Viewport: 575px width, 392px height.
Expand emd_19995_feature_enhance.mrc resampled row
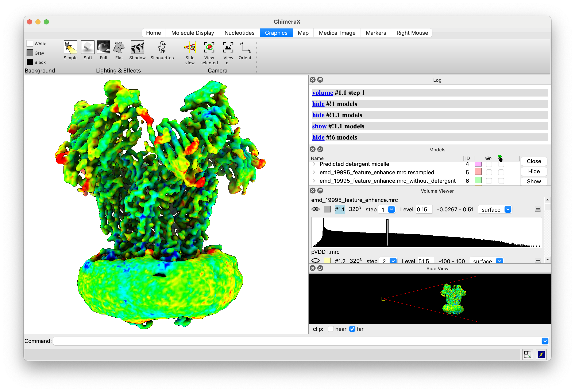click(314, 172)
